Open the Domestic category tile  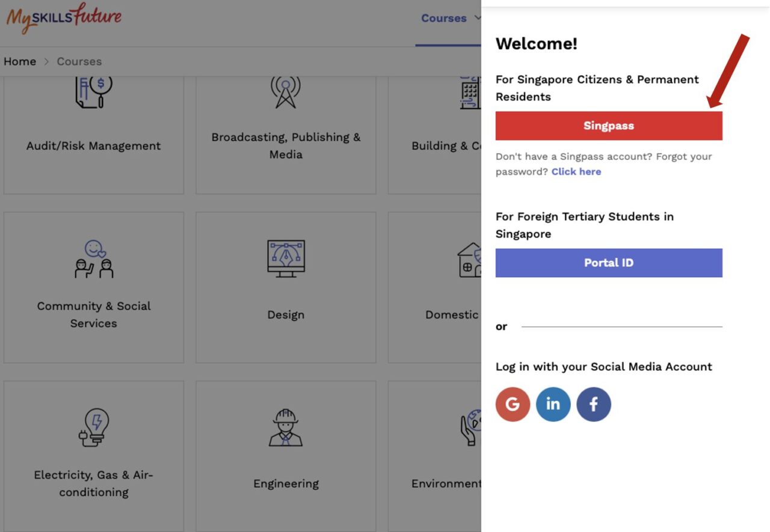[434, 289]
